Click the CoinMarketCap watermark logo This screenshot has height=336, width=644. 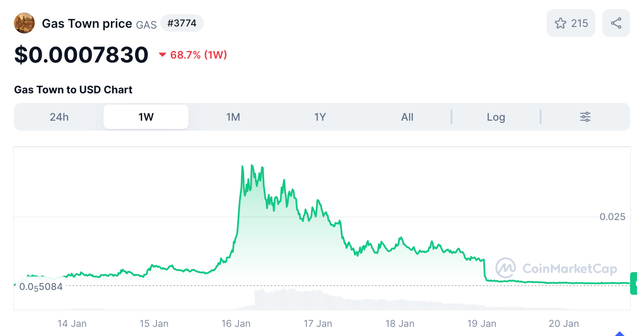point(506,268)
